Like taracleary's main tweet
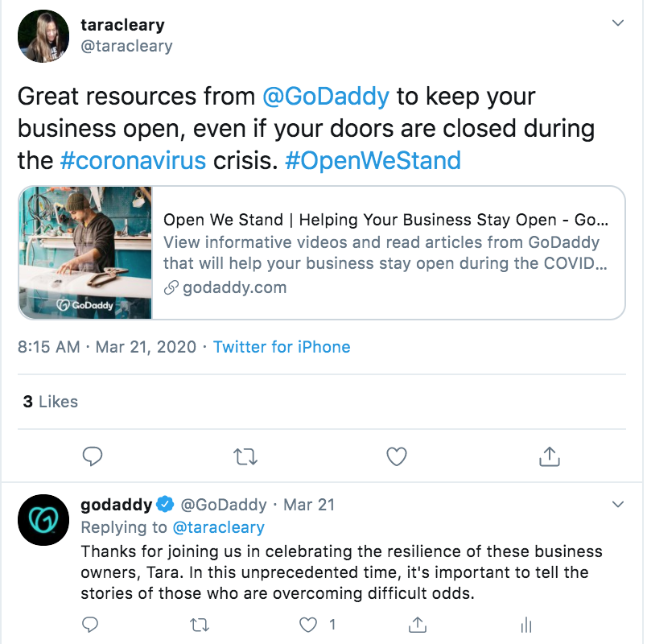 coord(397,456)
